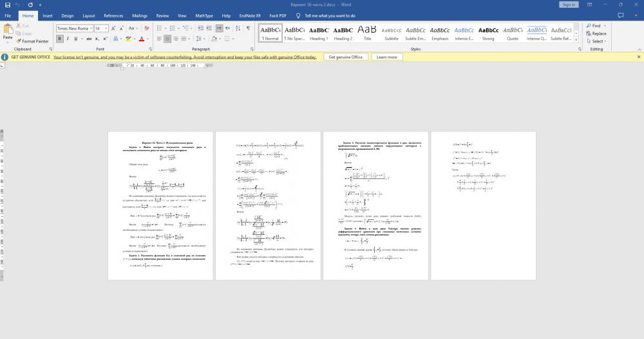Click Increase Font Size icon

coord(113,28)
